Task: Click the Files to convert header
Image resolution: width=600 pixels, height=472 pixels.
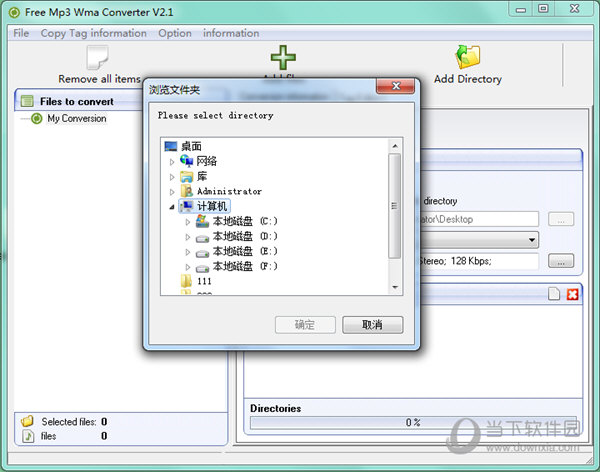Action: 79,101
